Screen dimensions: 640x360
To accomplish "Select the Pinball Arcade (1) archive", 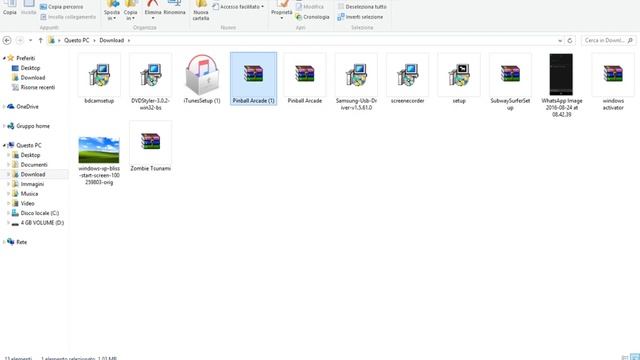I will point(253,79).
